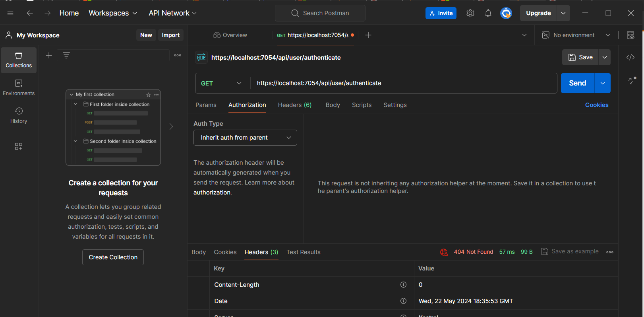Click the Home link
Viewport: 644px width, 317px height.
[69, 13]
